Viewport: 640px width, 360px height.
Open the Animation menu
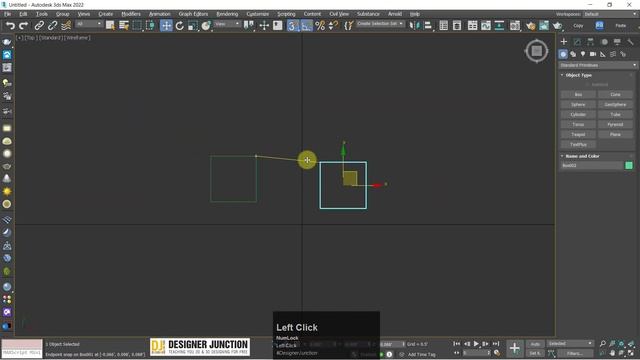tap(160, 14)
